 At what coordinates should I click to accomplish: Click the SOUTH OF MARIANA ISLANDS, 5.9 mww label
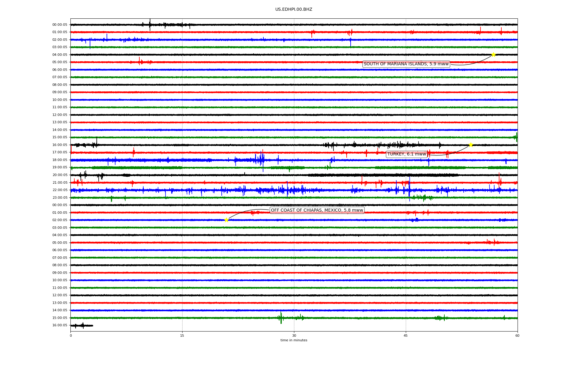[x=406, y=64]
